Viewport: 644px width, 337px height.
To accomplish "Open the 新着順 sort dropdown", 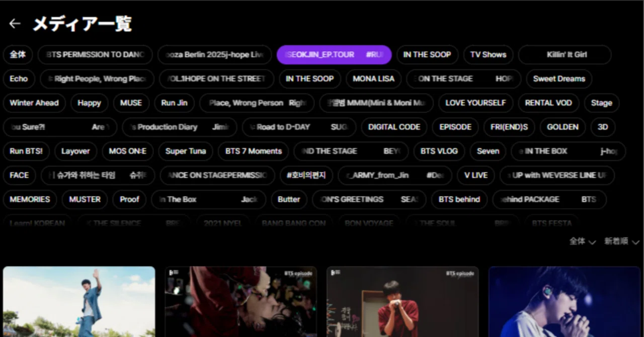I will click(622, 241).
